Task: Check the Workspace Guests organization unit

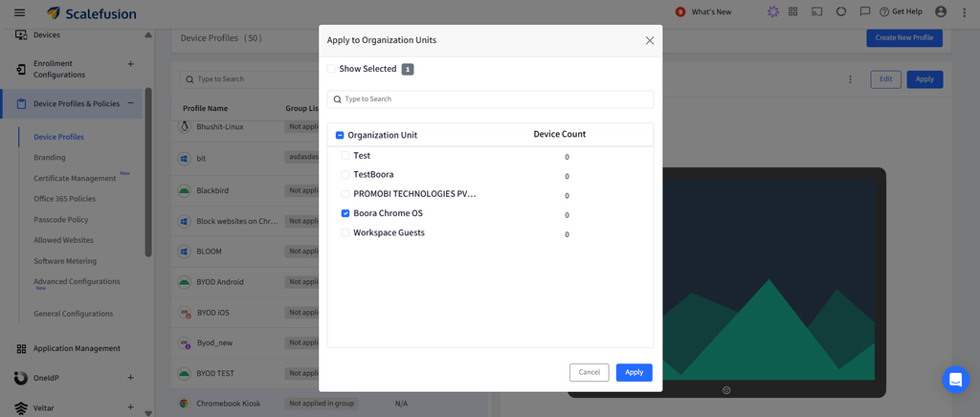Action: 345,232
